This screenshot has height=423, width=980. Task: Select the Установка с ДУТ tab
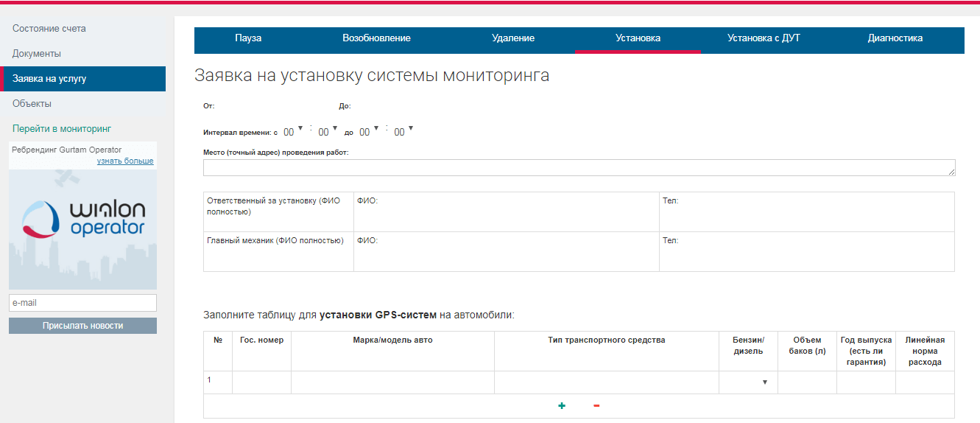click(x=764, y=38)
